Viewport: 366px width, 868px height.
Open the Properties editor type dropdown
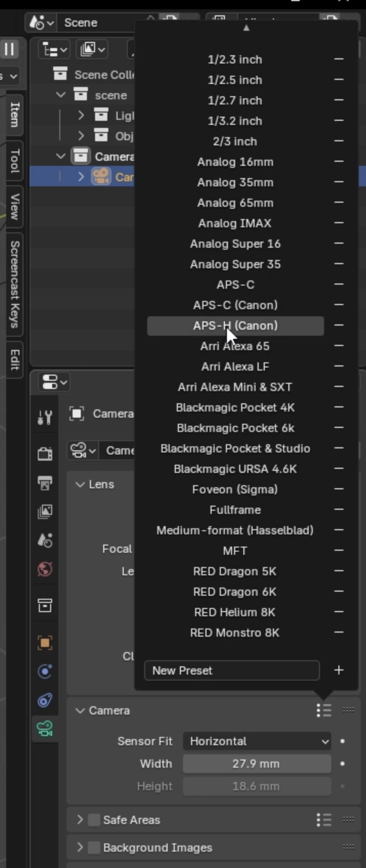click(55, 382)
